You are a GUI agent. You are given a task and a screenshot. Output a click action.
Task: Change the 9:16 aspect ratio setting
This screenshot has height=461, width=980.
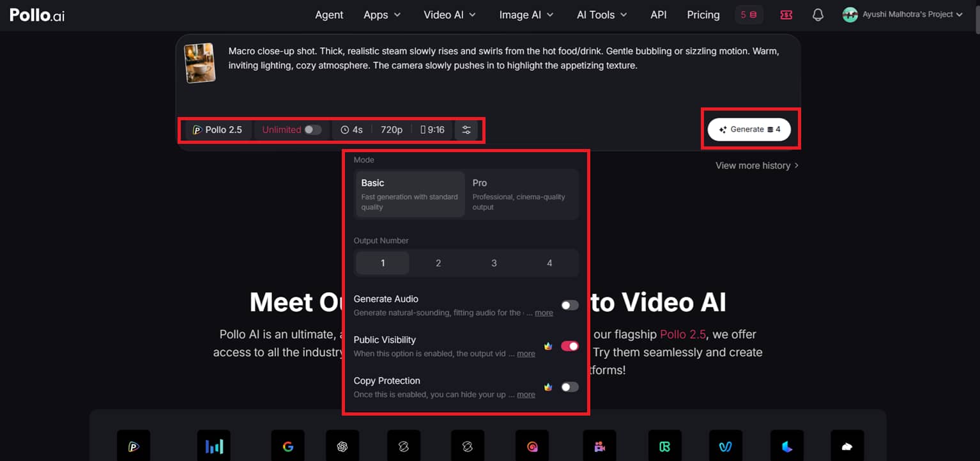pyautogui.click(x=433, y=130)
